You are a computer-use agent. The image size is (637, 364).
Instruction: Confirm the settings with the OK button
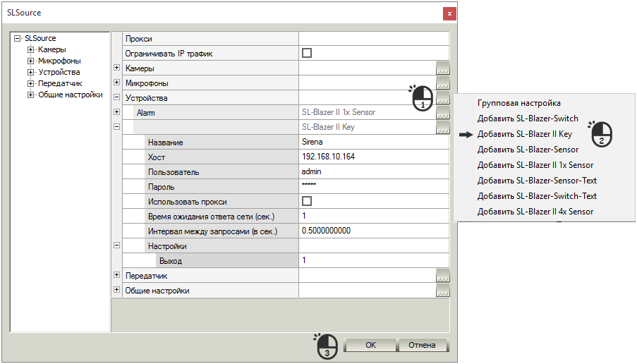pyautogui.click(x=370, y=345)
